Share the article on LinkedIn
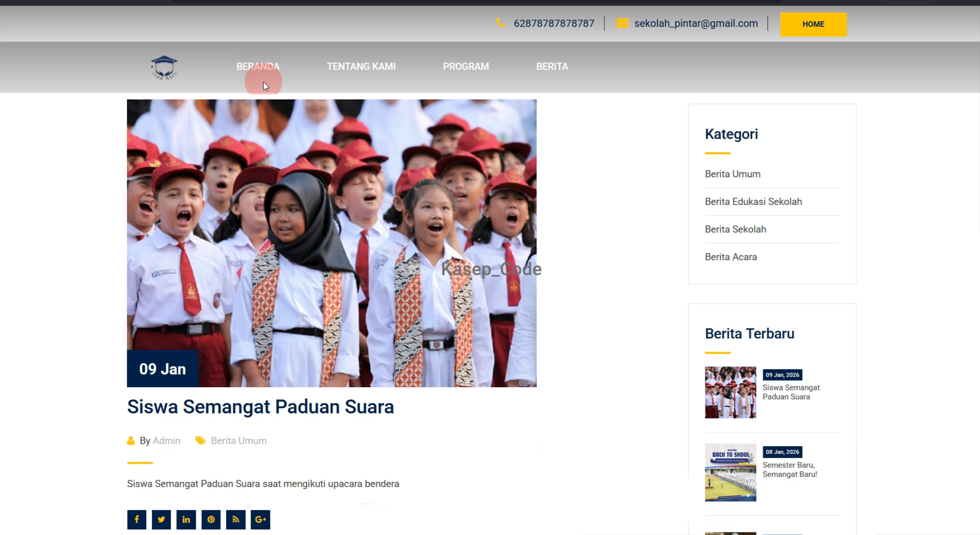Screen dimensions: 980x535 click(x=186, y=519)
